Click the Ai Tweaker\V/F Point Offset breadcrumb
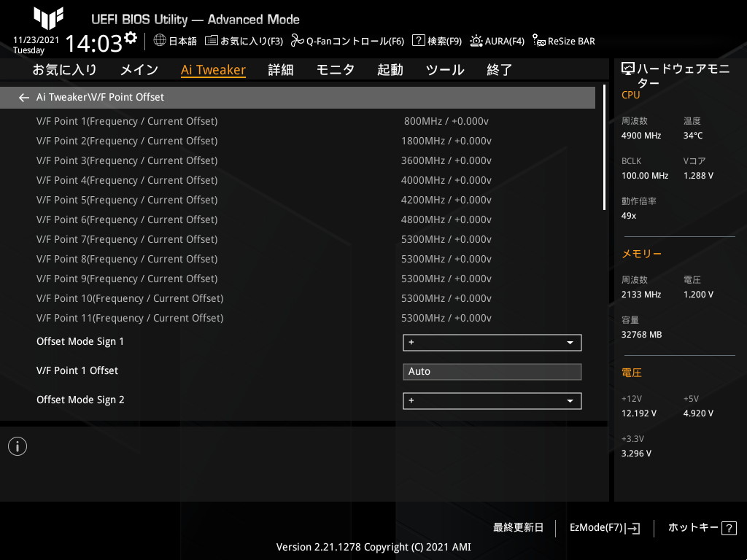The height and width of the screenshot is (560, 747). [x=100, y=97]
